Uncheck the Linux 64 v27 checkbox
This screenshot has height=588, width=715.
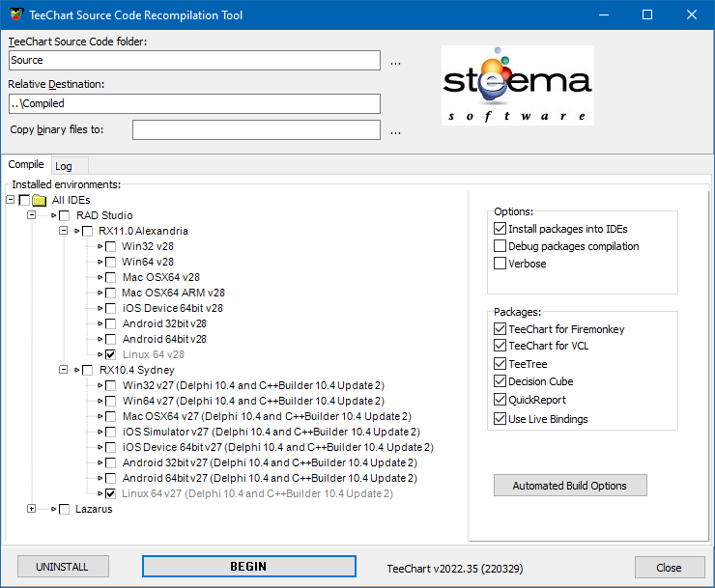click(x=110, y=493)
